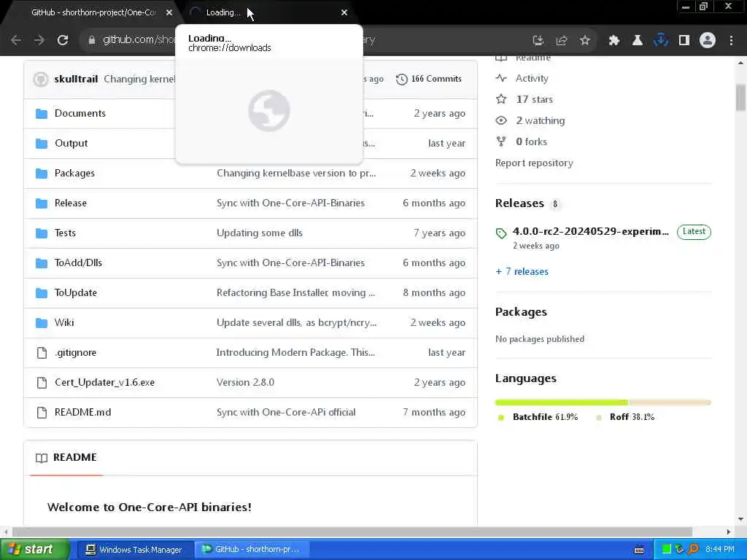Open the ToAdd/Dlls folder
Viewport: 747px width, 560px height.
[78, 262]
